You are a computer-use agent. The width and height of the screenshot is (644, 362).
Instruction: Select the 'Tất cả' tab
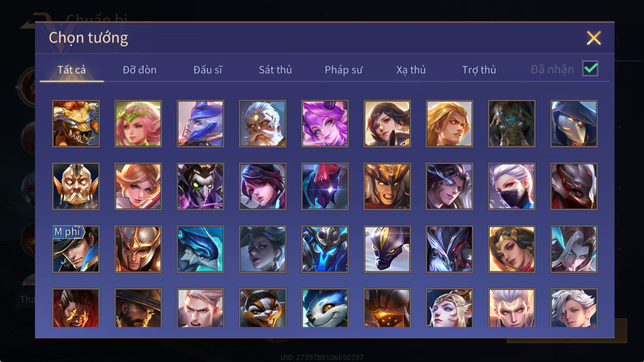coord(72,70)
